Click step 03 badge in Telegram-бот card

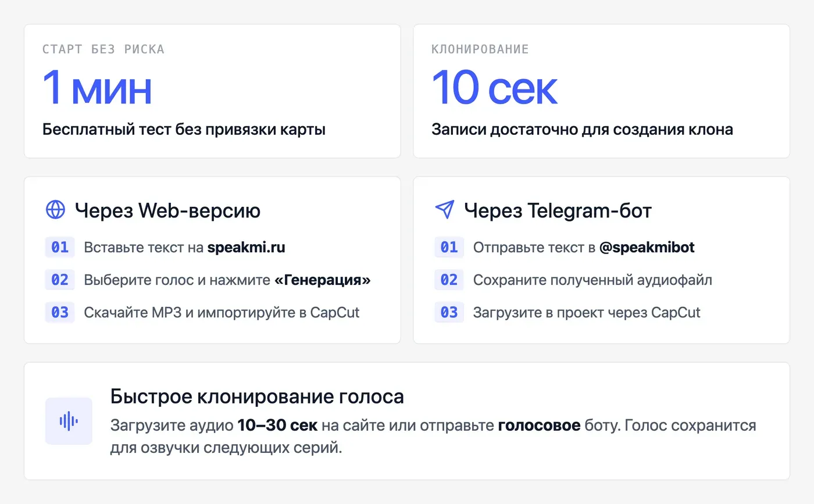click(x=449, y=312)
